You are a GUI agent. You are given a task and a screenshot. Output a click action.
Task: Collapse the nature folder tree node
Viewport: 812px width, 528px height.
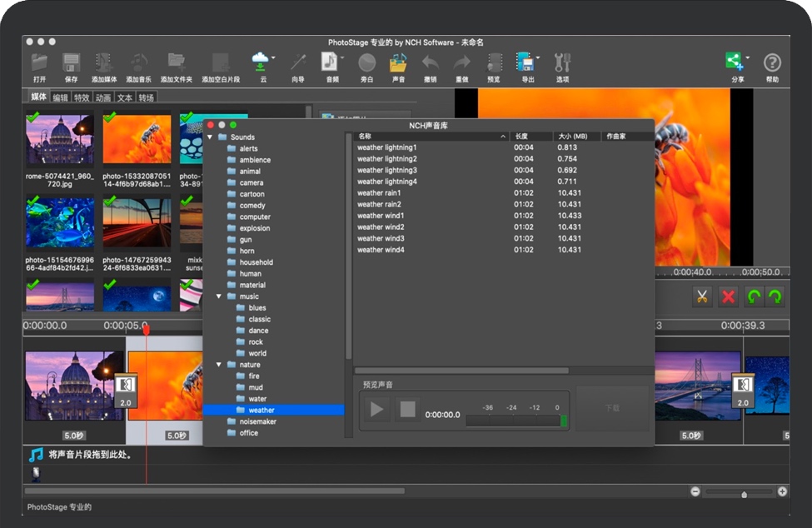[220, 365]
